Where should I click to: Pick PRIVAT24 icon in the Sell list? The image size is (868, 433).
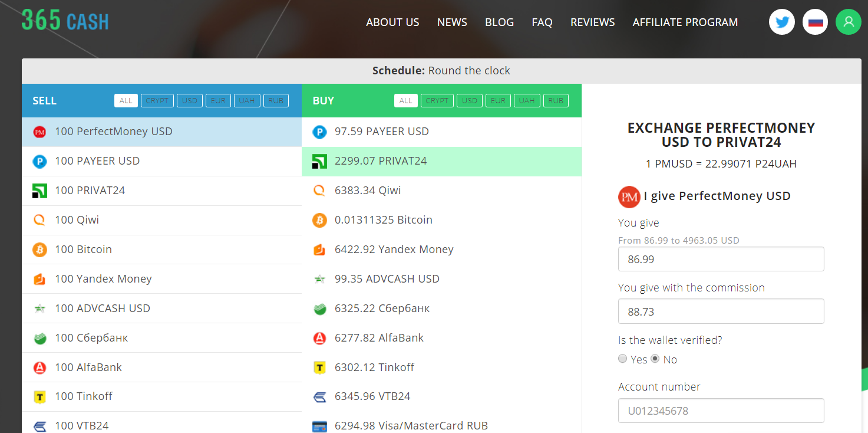[x=39, y=191]
